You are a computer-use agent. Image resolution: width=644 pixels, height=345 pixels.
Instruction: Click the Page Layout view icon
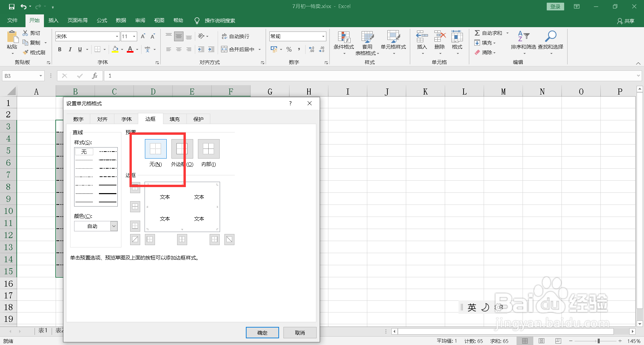[x=541, y=341]
